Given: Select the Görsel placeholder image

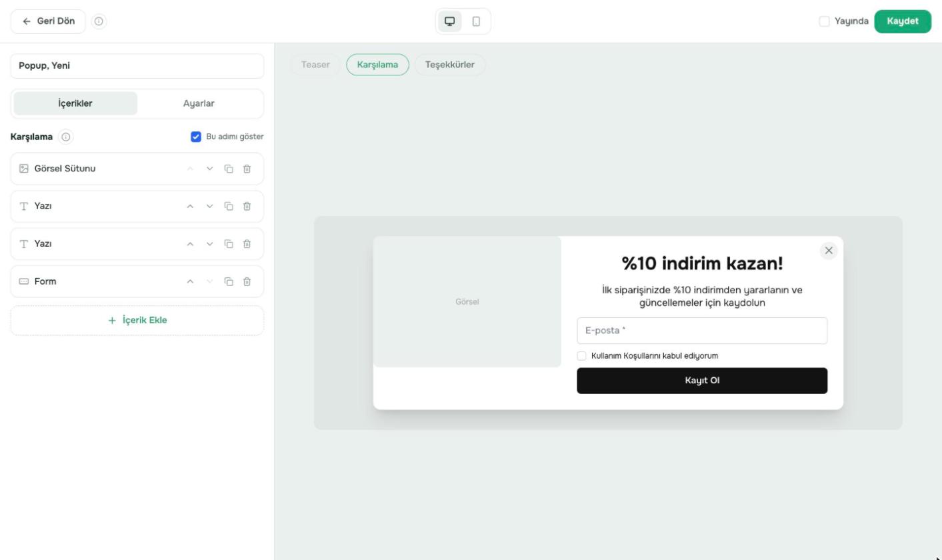Looking at the screenshot, I should coord(467,302).
